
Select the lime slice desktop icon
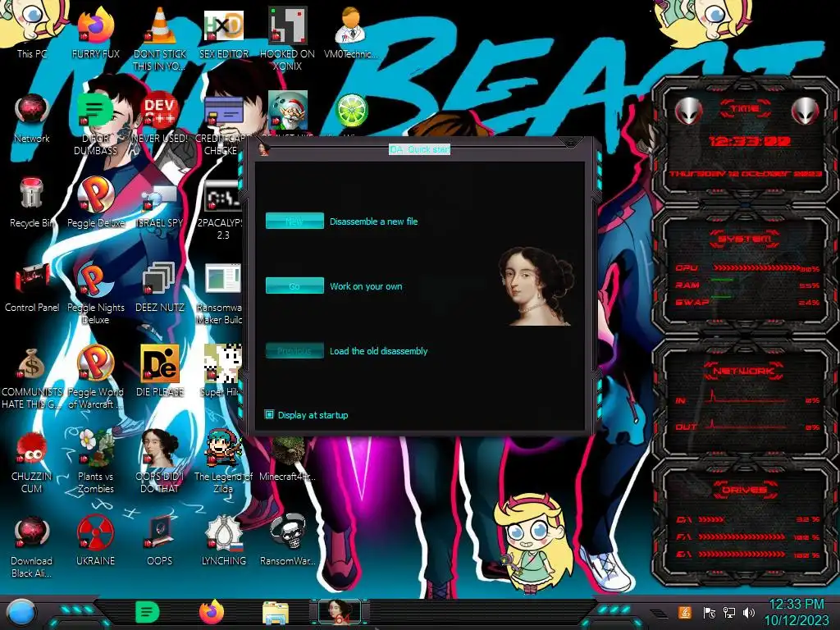pos(351,112)
